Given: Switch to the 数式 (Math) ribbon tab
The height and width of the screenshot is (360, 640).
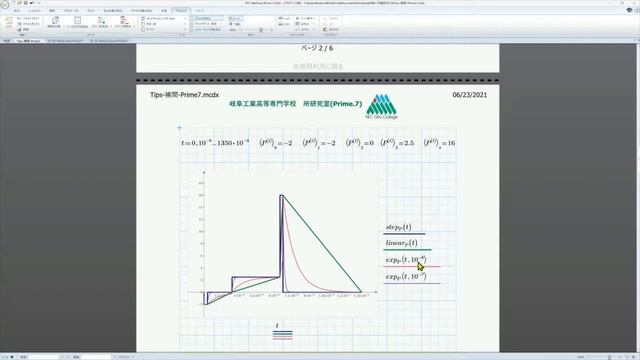Looking at the screenshot, I should click(17, 11).
